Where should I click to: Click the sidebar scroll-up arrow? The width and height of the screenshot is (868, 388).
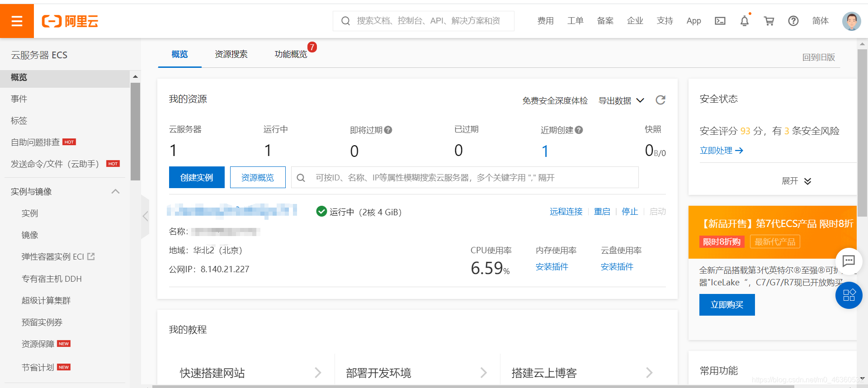pyautogui.click(x=135, y=76)
